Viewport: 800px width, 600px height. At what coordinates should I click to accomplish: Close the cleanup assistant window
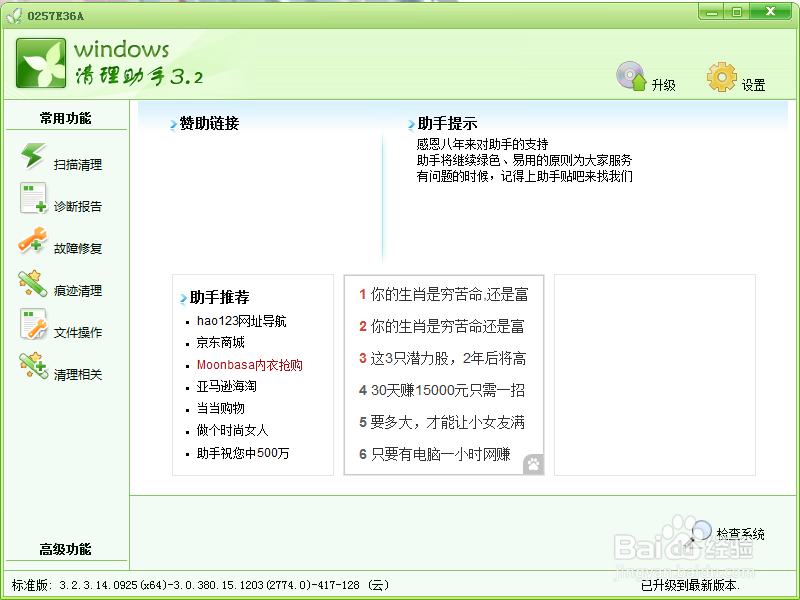click(771, 12)
